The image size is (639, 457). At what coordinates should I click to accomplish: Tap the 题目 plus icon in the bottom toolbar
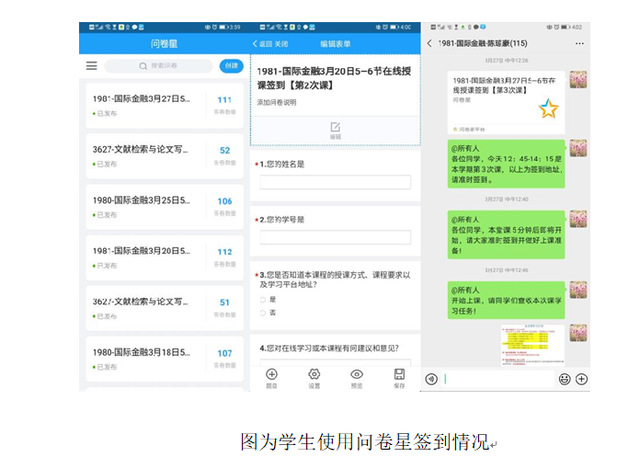coord(271,374)
